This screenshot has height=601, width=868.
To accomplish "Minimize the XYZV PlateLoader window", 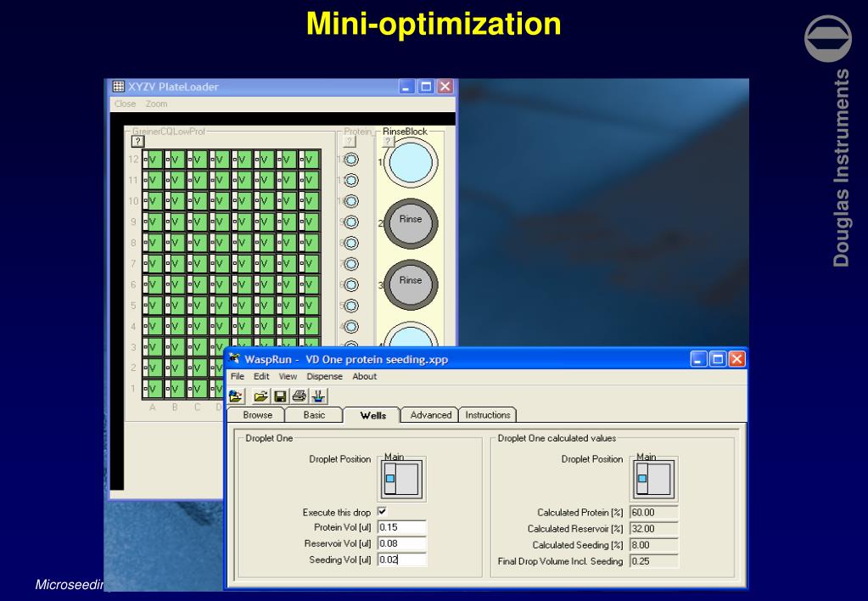I will (x=407, y=87).
